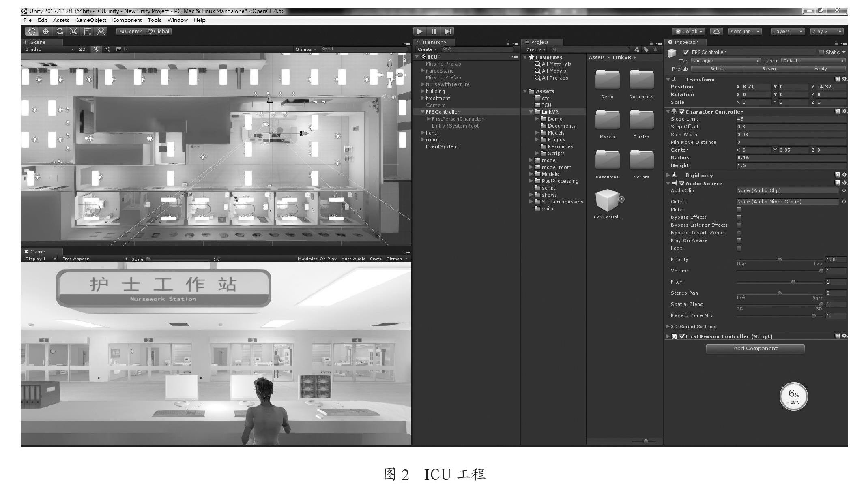
Task: Click Project search by type icon
Action: (637, 49)
